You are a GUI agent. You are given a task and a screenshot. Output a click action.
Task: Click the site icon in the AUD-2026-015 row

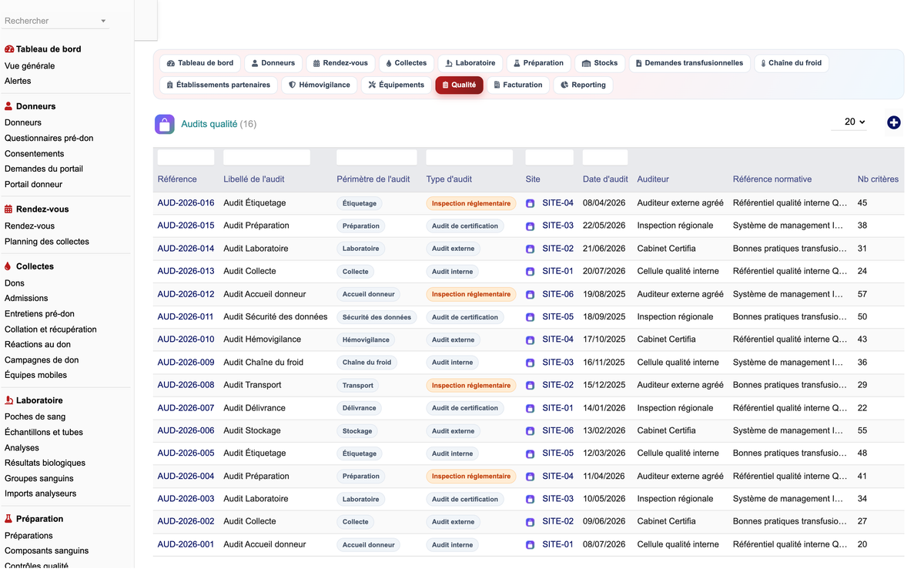(530, 226)
